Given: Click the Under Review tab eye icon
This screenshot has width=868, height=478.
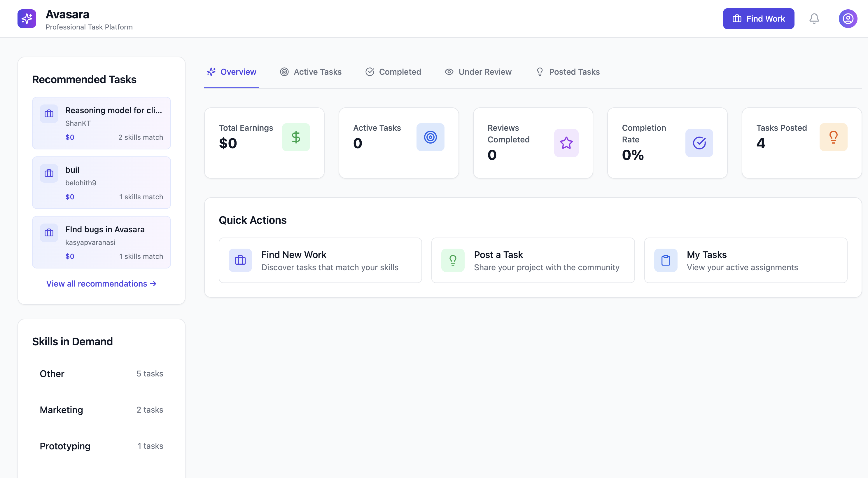Looking at the screenshot, I should click(x=449, y=72).
